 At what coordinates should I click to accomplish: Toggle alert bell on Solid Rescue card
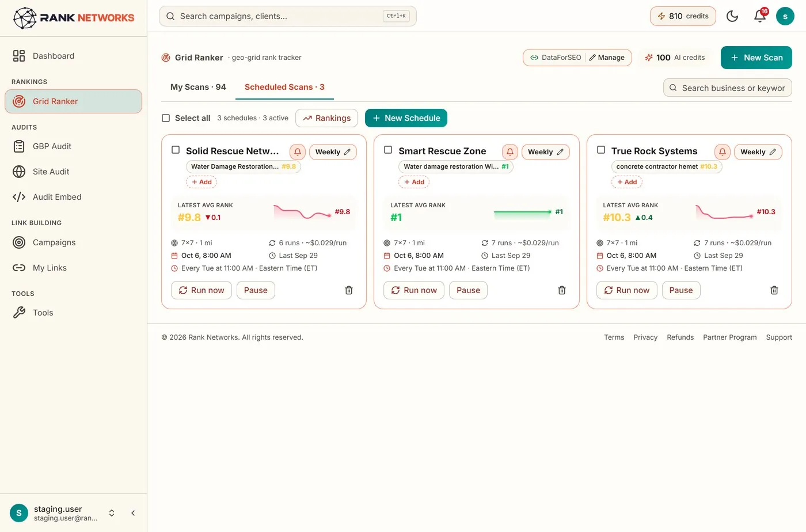298,152
